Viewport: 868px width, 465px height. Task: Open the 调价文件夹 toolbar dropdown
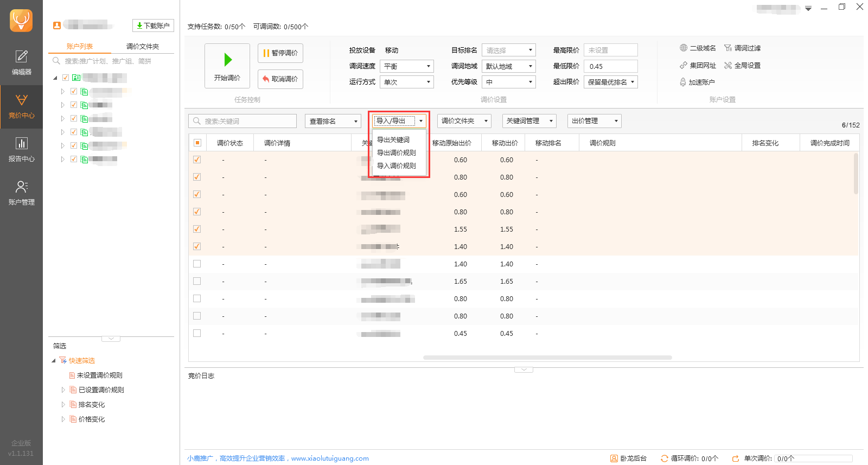click(x=464, y=121)
